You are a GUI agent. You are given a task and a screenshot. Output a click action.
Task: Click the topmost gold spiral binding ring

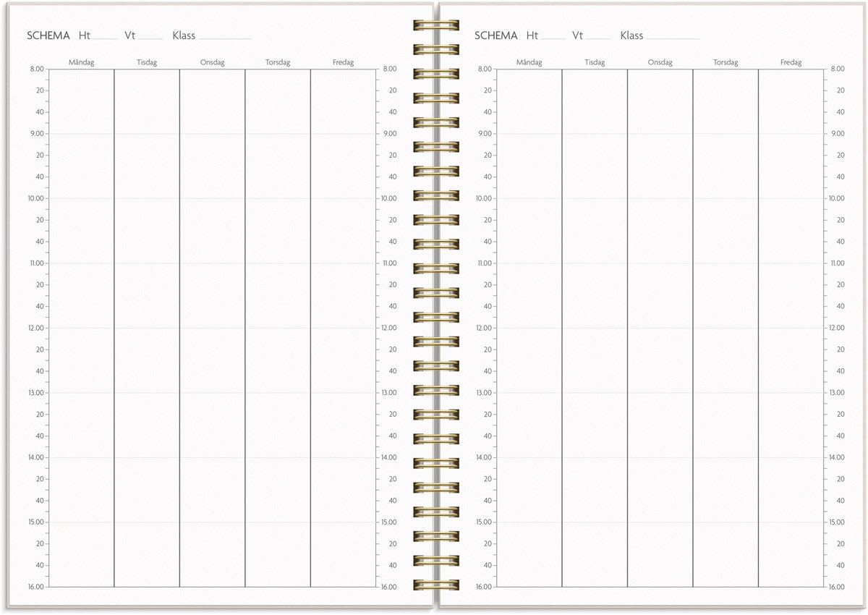pos(436,25)
